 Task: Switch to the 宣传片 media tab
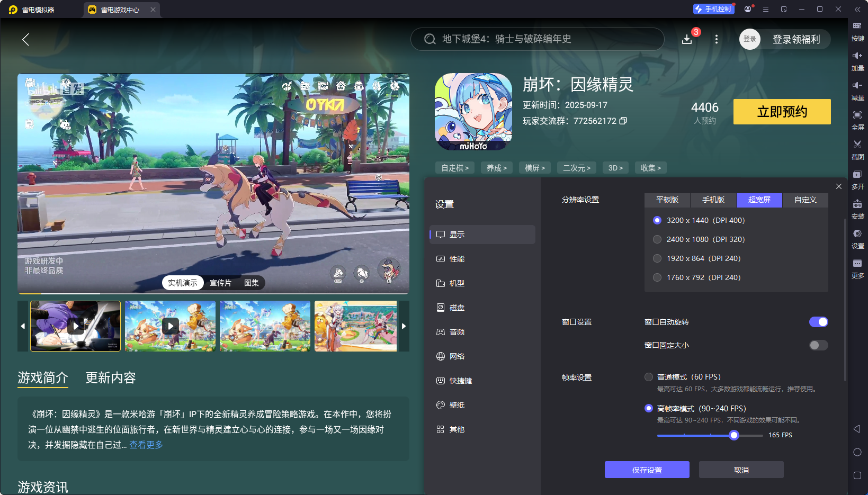click(221, 283)
